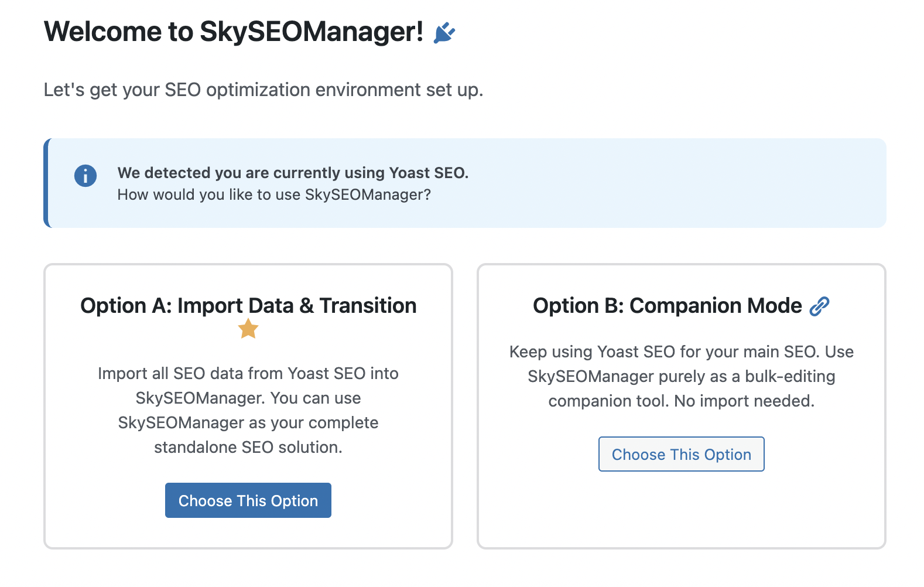
Task: Click the 'Welcome to SkySEOManager!' heading
Action: point(234,32)
